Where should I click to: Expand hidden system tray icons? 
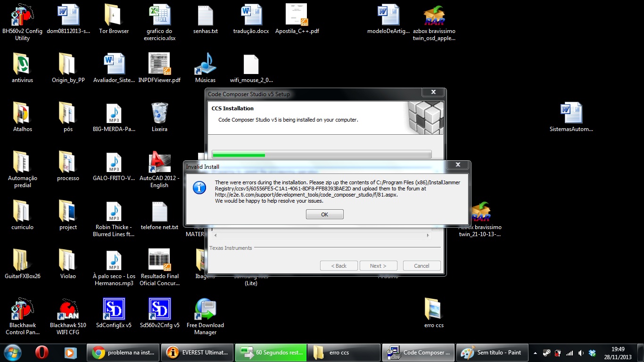tap(535, 353)
